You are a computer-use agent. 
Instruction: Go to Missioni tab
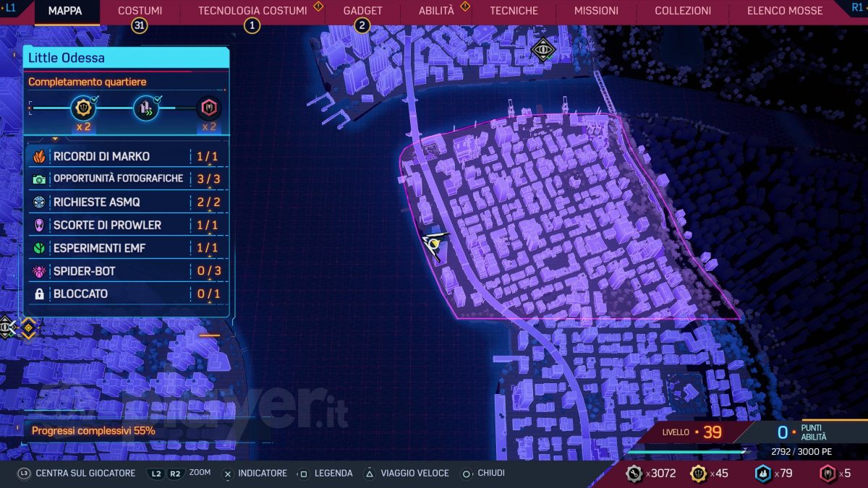(596, 11)
